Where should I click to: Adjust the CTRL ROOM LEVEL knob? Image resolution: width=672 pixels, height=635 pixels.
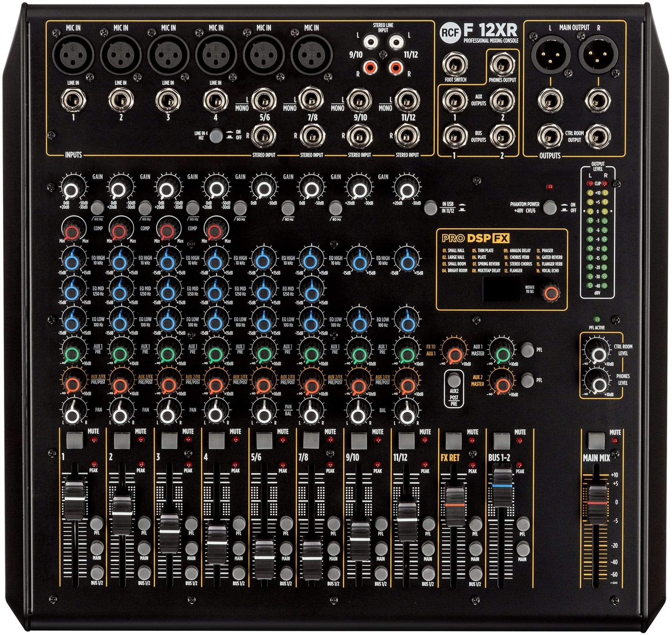[x=596, y=351]
